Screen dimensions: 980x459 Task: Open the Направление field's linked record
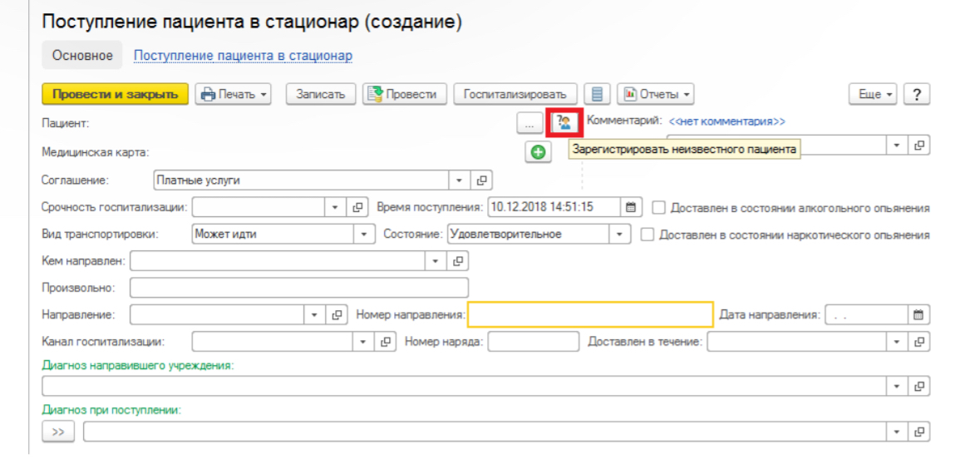click(x=337, y=314)
